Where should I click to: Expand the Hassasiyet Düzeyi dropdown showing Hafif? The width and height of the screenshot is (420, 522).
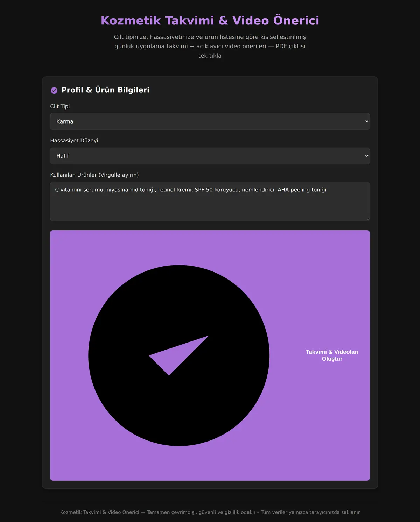210,156
